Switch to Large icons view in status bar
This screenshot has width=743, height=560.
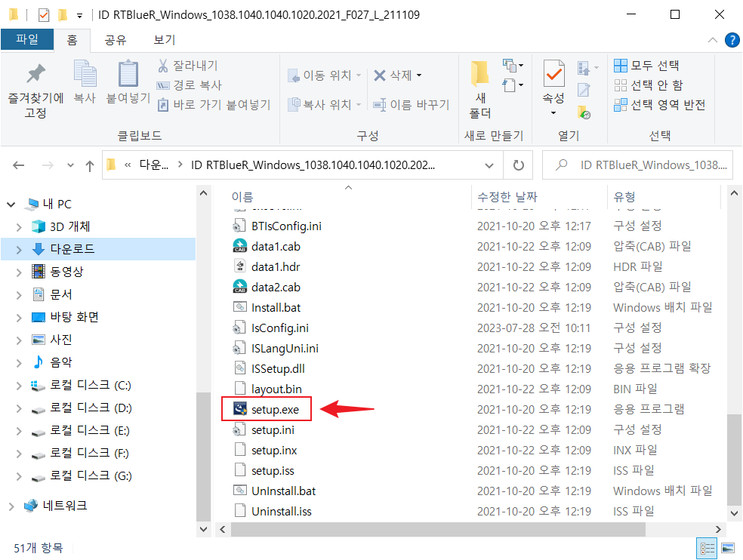coord(728,549)
